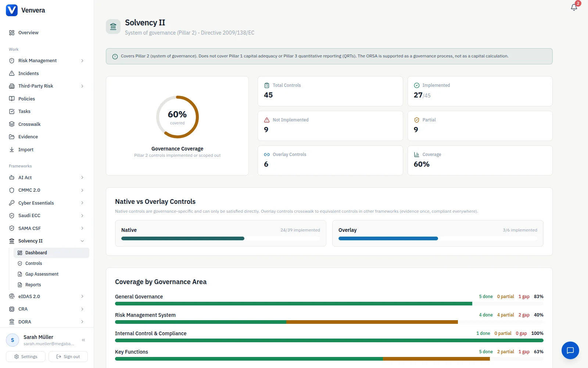Expand the Third-Party Risk submenu

pyautogui.click(x=82, y=86)
